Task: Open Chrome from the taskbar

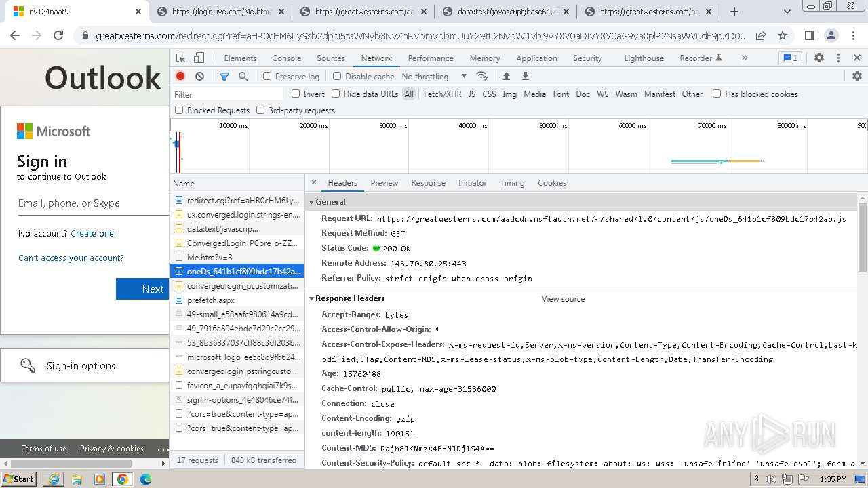Action: [x=122, y=479]
